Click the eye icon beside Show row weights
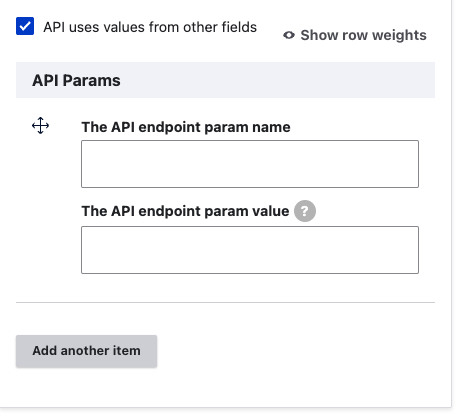 [289, 35]
